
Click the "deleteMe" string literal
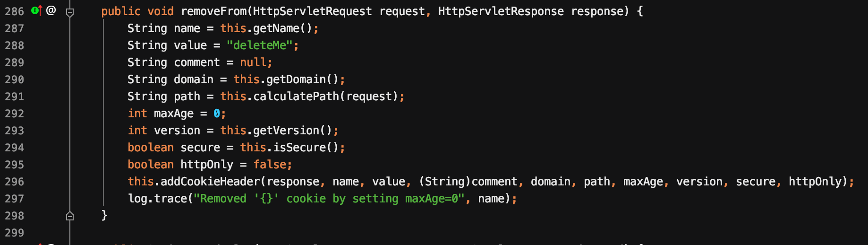259,45
